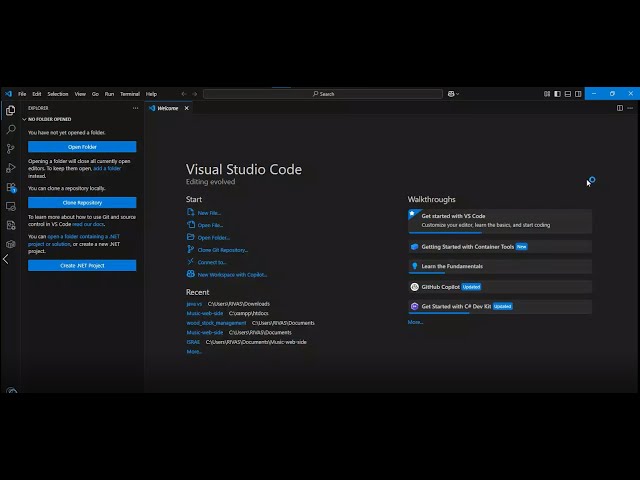Split the editor right using tab bar icon
Viewport: 640px width, 480px height.
pos(620,108)
